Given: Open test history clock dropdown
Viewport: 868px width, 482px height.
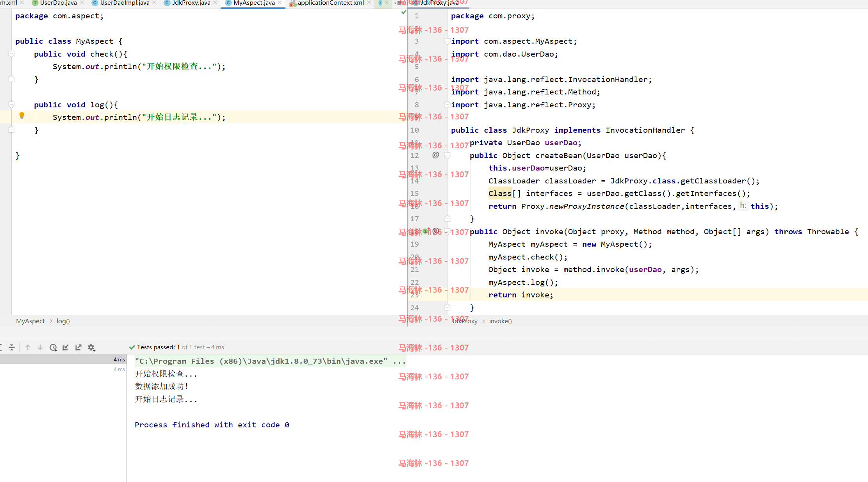Looking at the screenshot, I should [x=53, y=347].
